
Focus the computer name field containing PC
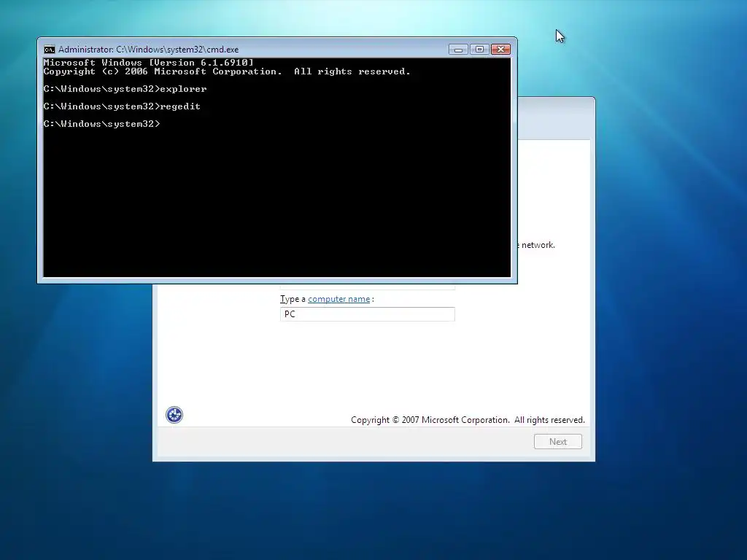point(368,314)
